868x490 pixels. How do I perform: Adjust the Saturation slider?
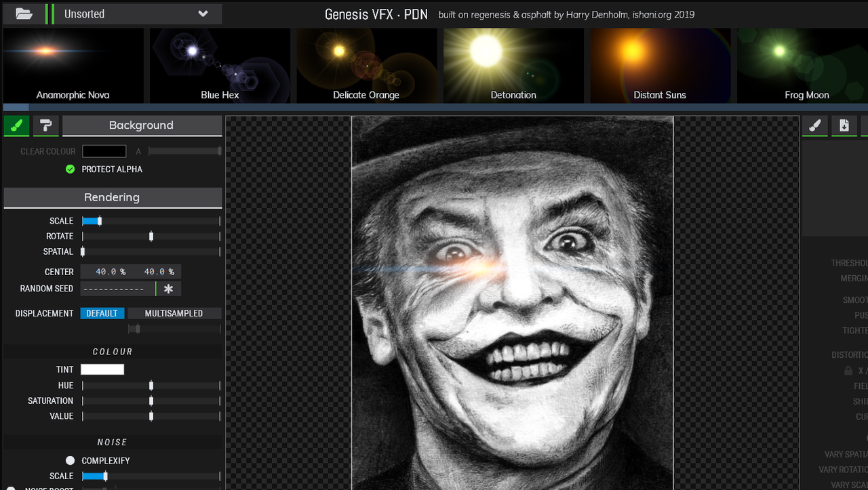151,401
